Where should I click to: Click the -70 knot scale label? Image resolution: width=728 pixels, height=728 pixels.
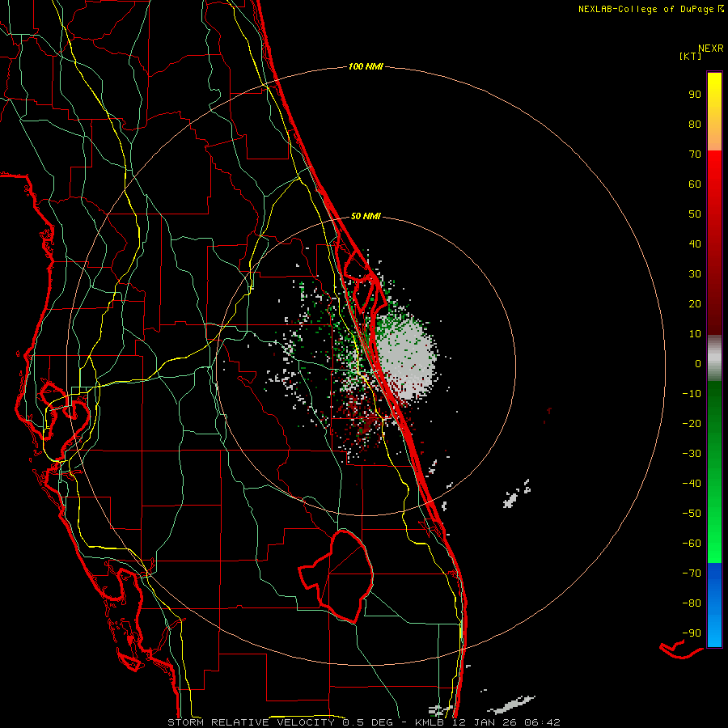[692, 574]
